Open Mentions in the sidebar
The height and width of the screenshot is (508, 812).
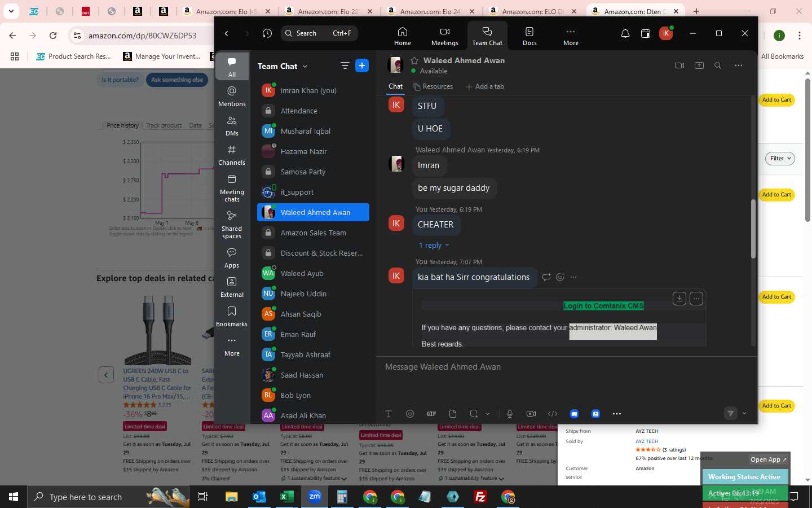[x=232, y=96]
